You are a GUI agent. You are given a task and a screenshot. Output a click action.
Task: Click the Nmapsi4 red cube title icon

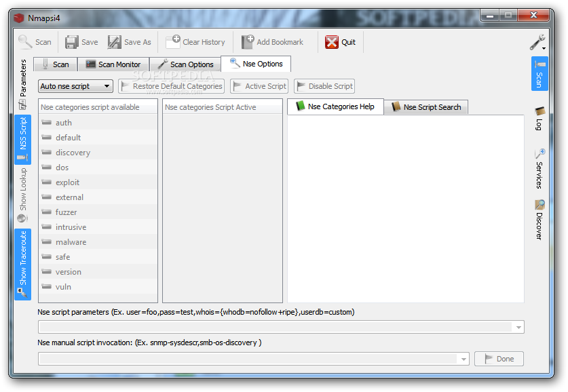point(19,18)
